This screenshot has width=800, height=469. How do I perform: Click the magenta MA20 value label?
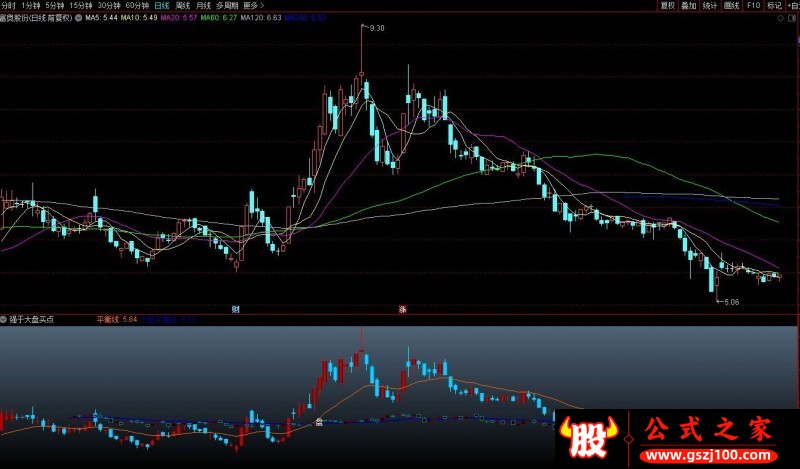[x=179, y=18]
